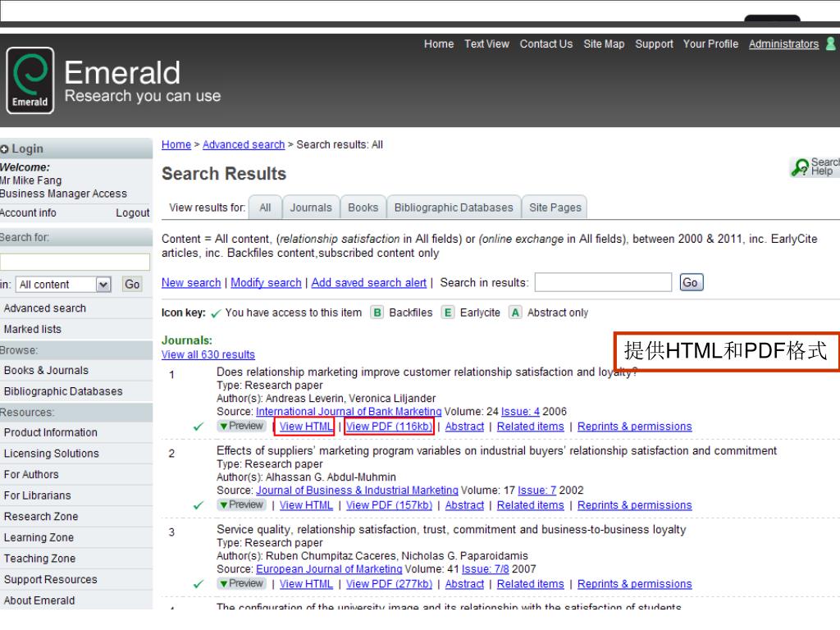Open Contact Us in top navigation
Image resolution: width=840 pixels, height=630 pixels.
click(x=546, y=44)
